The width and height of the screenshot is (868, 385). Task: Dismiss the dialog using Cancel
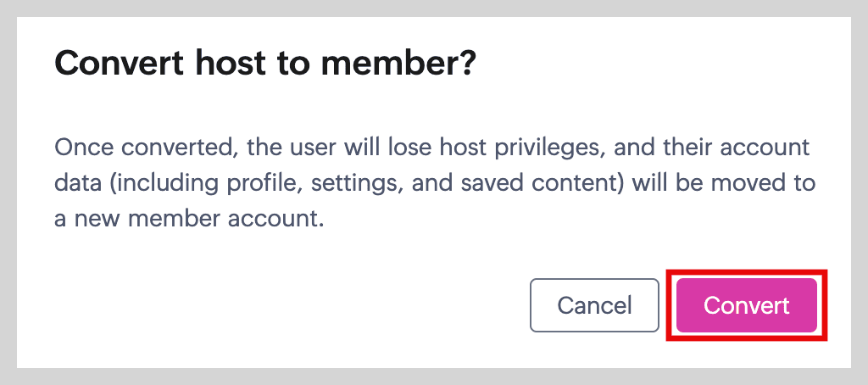point(594,305)
